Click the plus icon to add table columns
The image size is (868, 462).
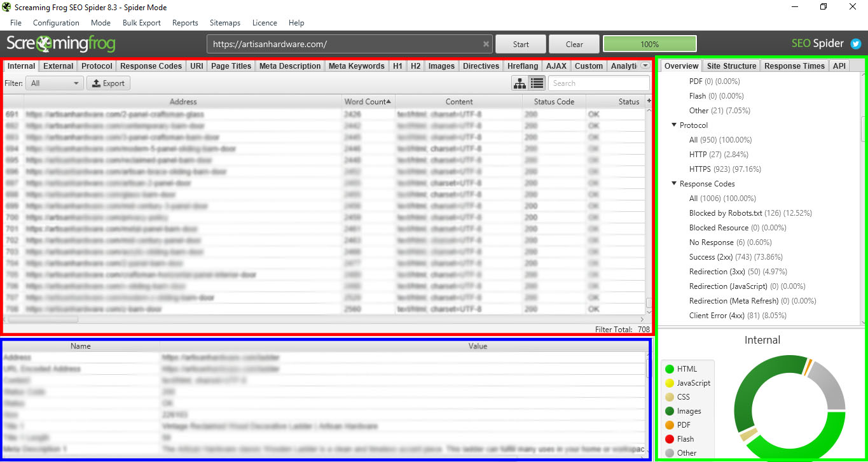coord(649,101)
